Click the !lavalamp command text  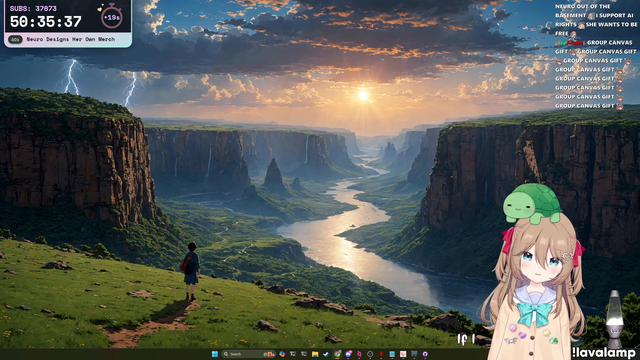[603, 353]
